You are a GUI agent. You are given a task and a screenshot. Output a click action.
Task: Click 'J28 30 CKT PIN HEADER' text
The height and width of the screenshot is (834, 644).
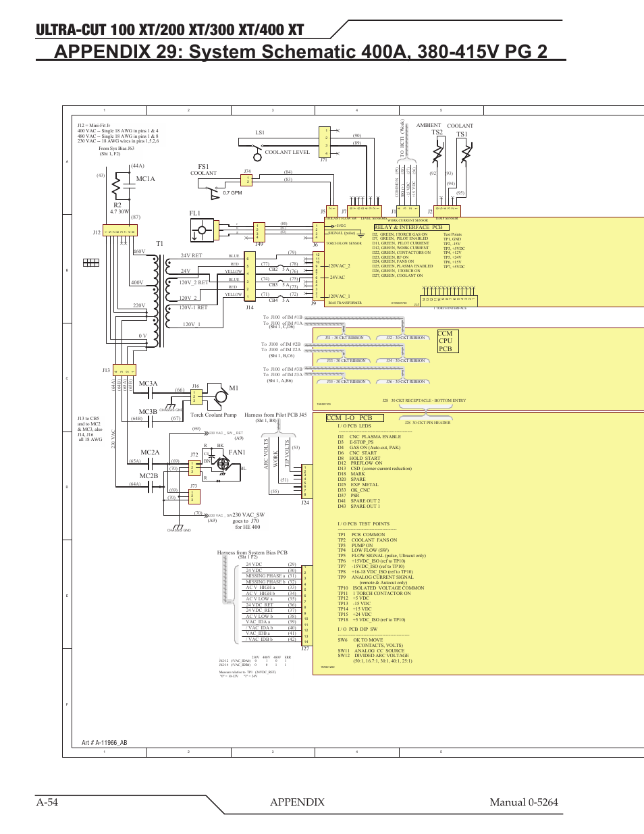[x=427, y=423]
